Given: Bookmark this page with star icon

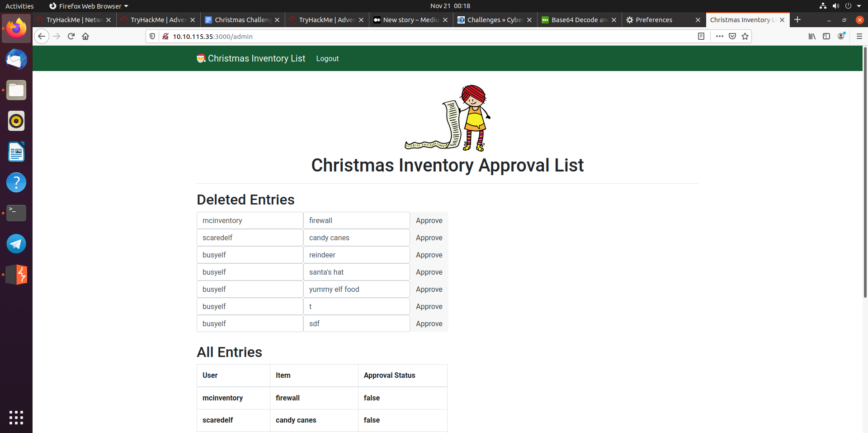Looking at the screenshot, I should [745, 36].
